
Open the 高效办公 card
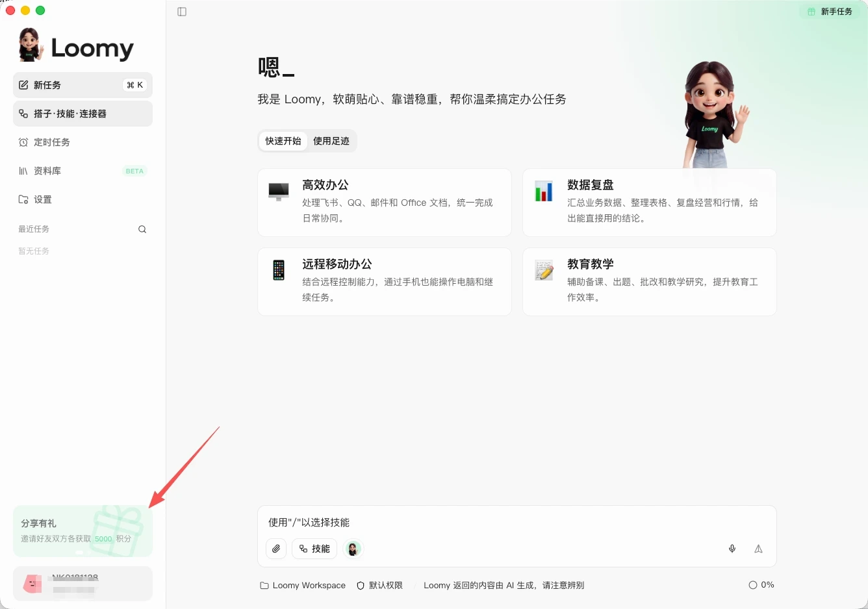[385, 203]
